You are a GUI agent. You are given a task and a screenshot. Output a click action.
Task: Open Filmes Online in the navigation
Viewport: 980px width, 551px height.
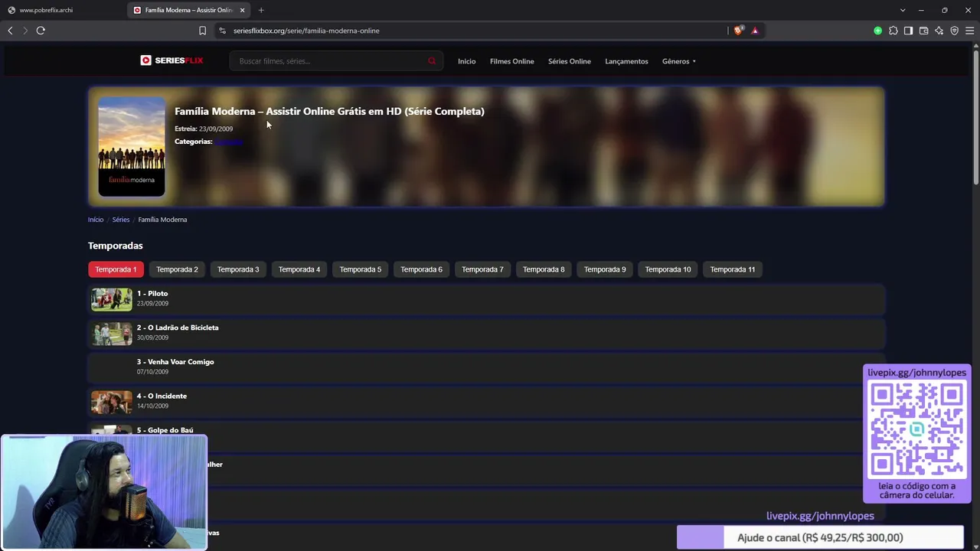coord(512,61)
